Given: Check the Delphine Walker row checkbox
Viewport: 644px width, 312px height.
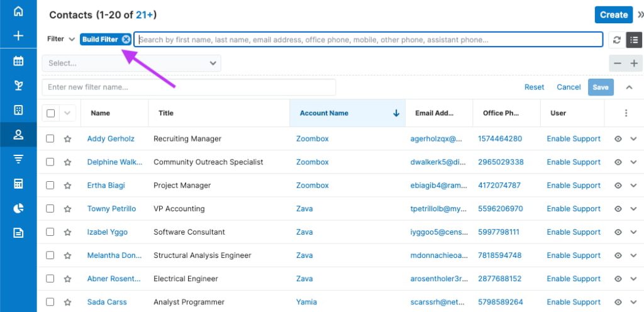Looking at the screenshot, I should (x=50, y=162).
